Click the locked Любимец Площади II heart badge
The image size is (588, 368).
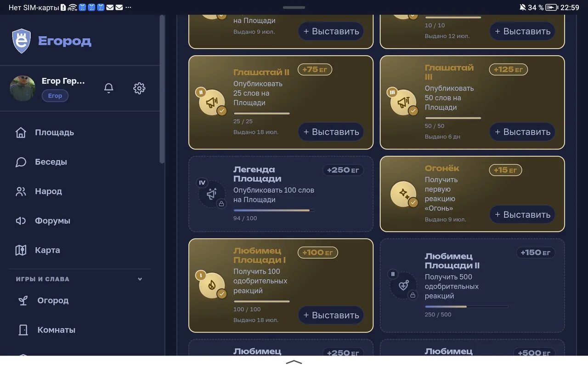(403, 285)
